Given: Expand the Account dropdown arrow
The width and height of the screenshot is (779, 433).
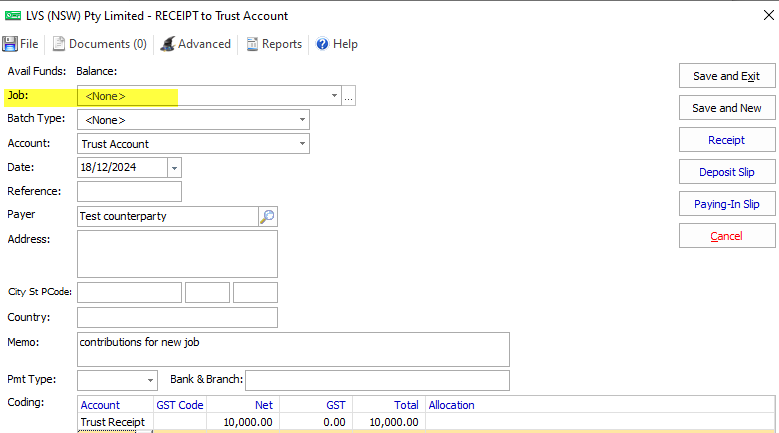Looking at the screenshot, I should coord(302,144).
